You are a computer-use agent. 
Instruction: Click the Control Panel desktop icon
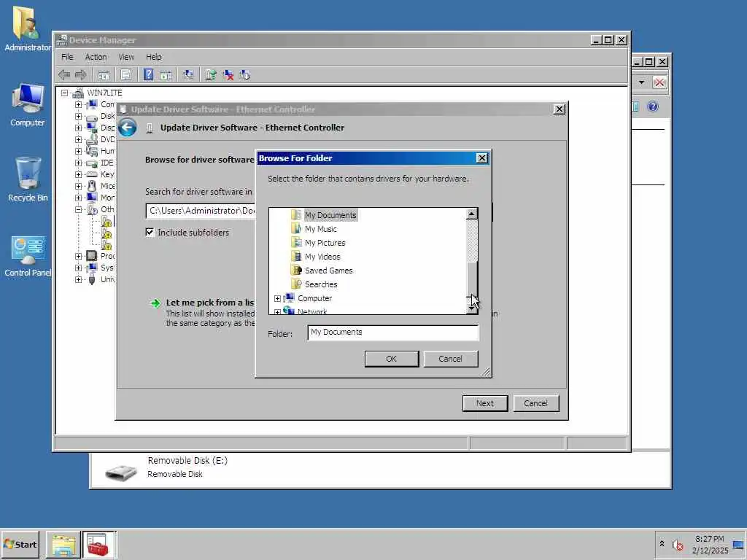pos(28,256)
